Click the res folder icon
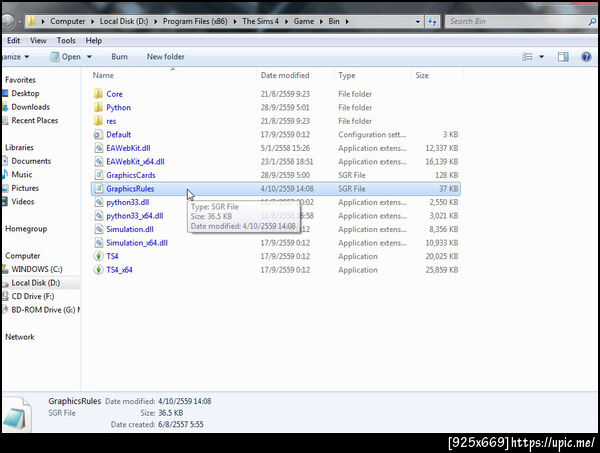 [x=98, y=121]
